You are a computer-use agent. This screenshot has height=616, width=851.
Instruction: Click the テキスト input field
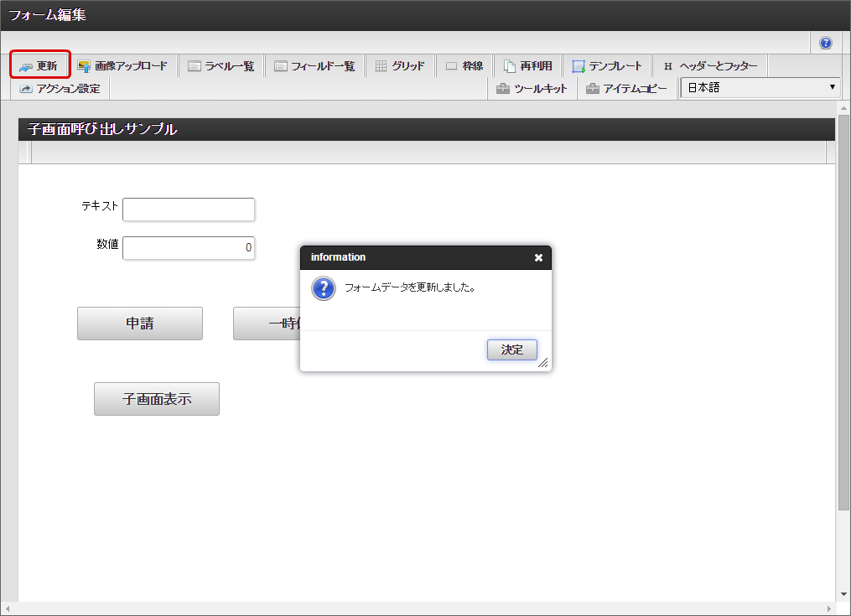coord(189,210)
